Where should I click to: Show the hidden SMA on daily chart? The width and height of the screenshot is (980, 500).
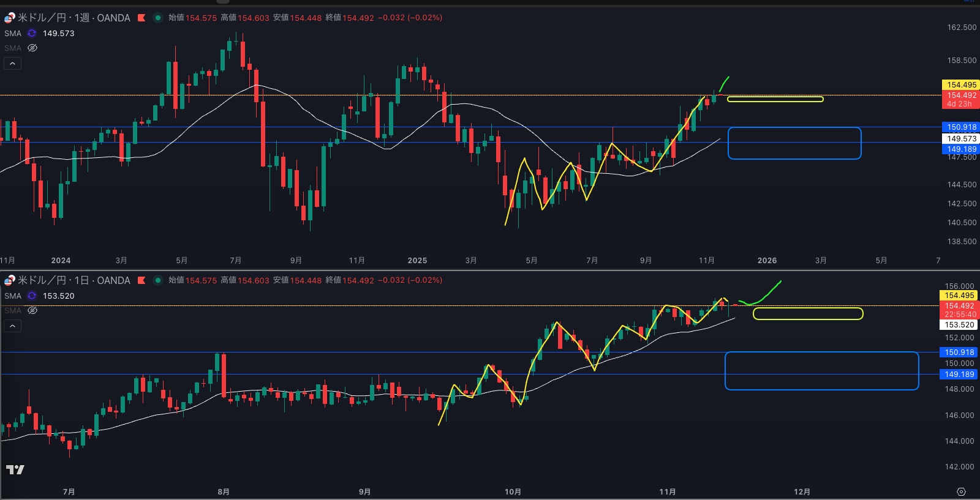pyautogui.click(x=32, y=310)
